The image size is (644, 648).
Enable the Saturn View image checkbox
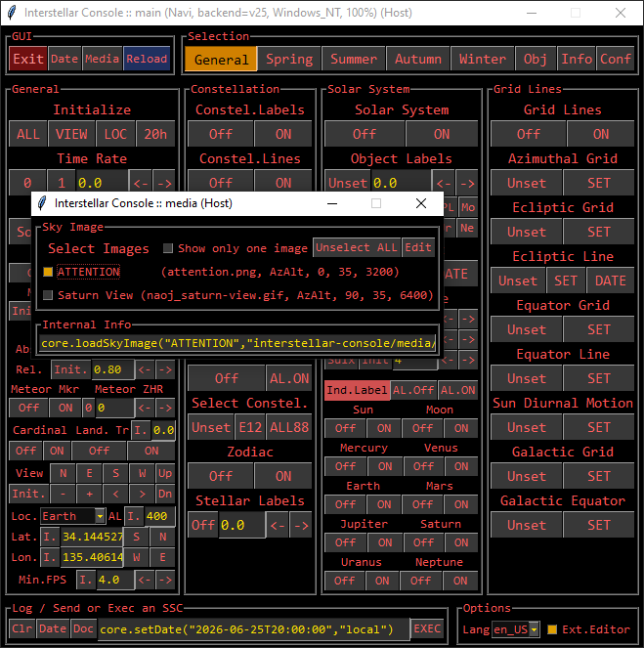pyautogui.click(x=48, y=295)
